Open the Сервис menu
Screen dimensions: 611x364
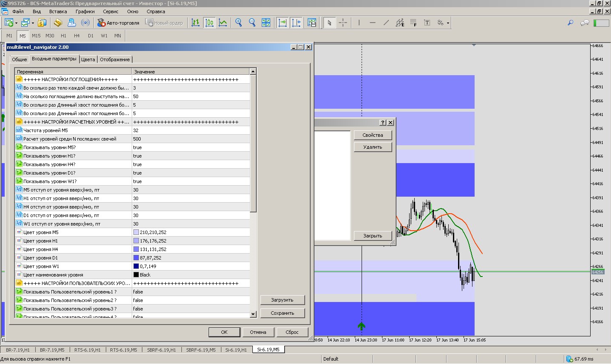[x=110, y=11]
